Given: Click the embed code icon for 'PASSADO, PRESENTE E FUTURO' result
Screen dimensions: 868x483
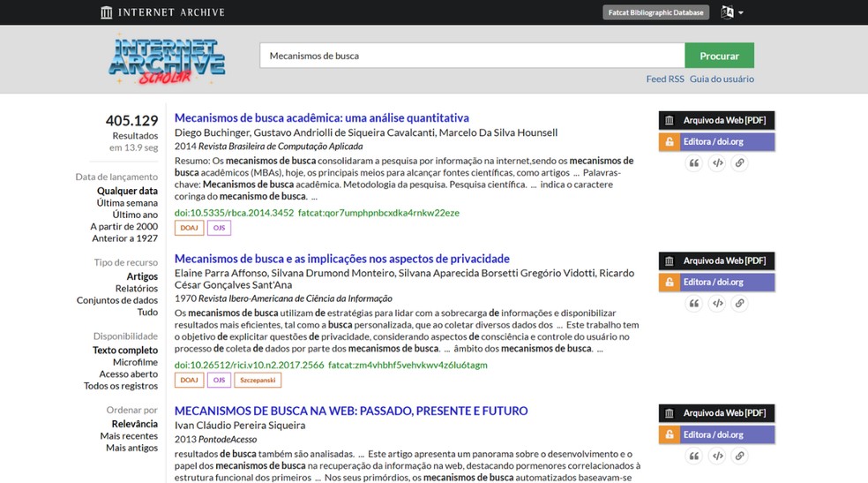Looking at the screenshot, I should 717,456.
